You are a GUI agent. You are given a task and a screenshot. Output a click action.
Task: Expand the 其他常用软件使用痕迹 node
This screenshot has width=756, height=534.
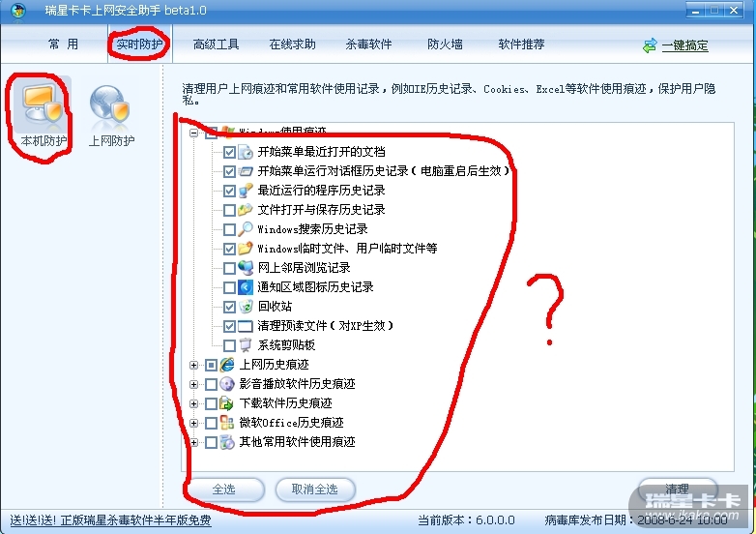(193, 442)
